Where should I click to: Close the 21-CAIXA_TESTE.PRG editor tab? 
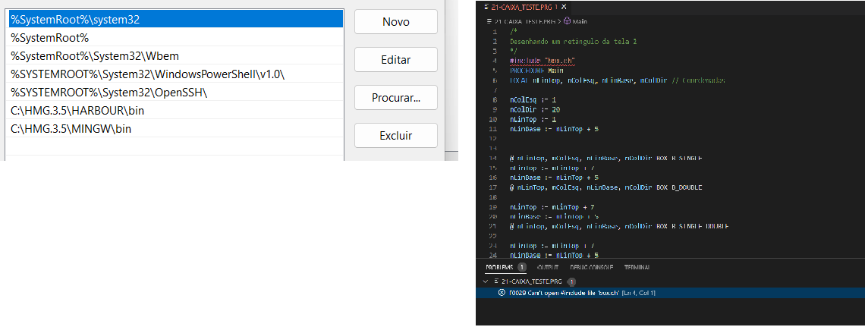(565, 7)
